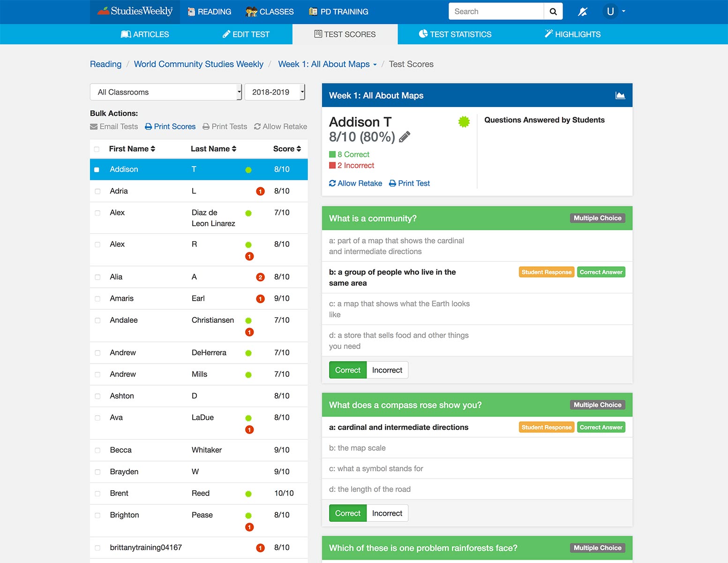Switch to the Test Statistics tab
Image resolution: width=728 pixels, height=563 pixels.
point(455,34)
